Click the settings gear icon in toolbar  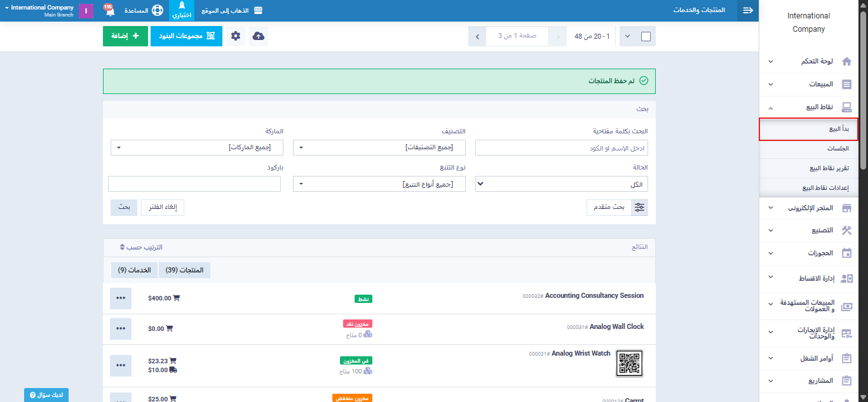point(236,36)
